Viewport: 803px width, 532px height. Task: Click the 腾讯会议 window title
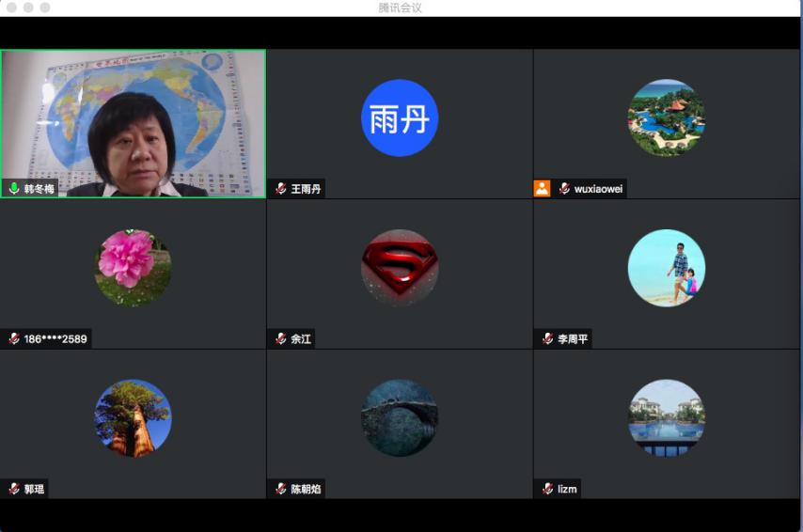click(401, 8)
